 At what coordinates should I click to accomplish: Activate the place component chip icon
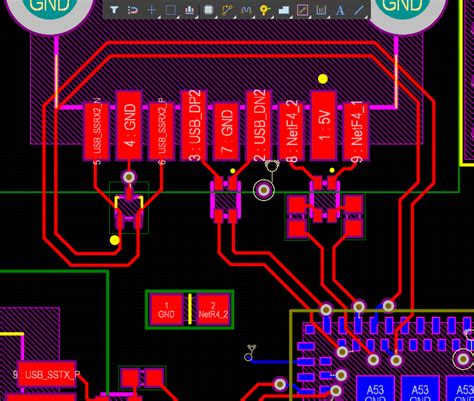[x=208, y=10]
